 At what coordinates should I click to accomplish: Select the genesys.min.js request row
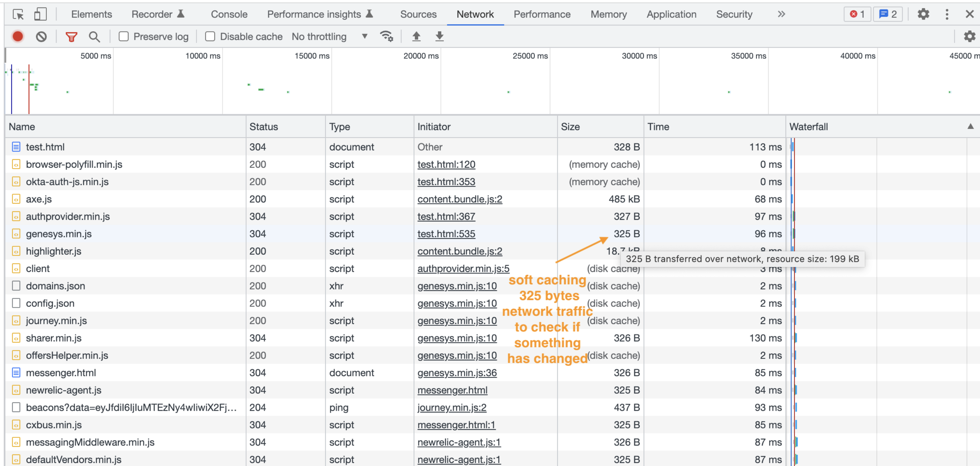(59, 234)
